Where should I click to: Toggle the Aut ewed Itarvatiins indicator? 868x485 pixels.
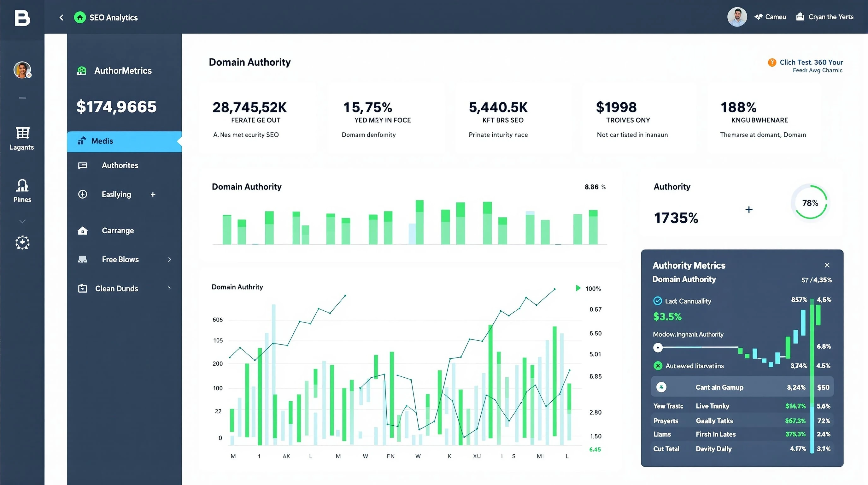click(657, 366)
